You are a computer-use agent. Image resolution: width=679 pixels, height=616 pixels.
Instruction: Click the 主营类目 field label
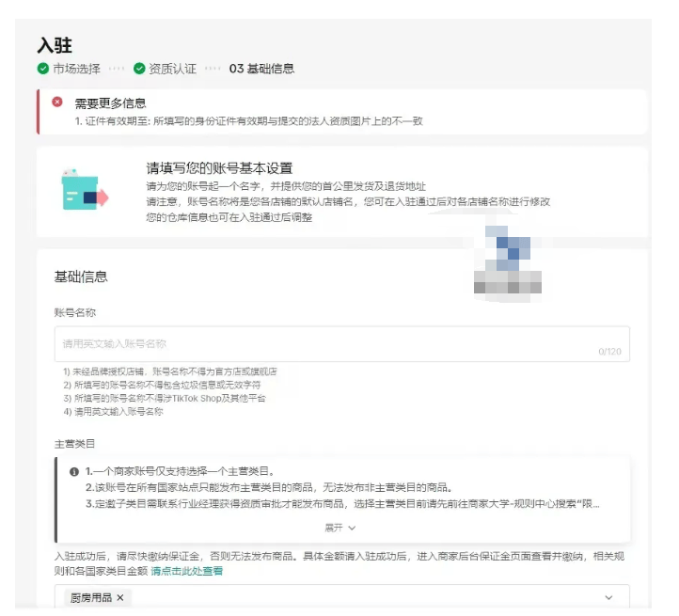coord(74,444)
